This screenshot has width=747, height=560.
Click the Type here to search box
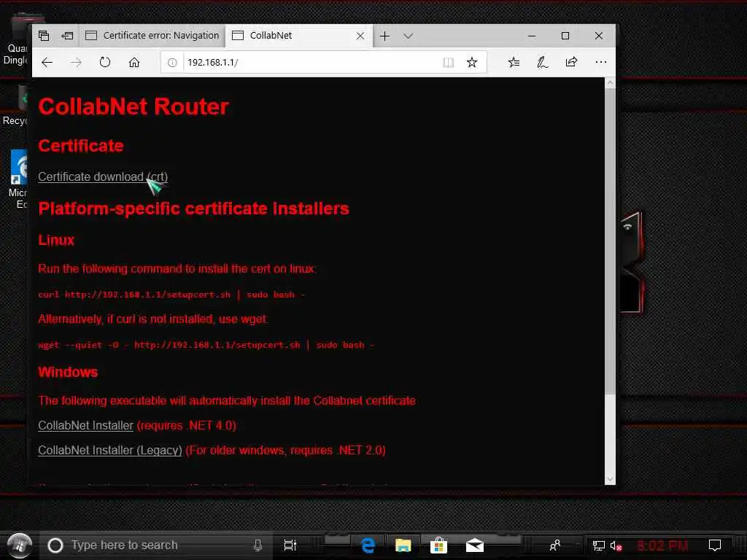pos(155,545)
